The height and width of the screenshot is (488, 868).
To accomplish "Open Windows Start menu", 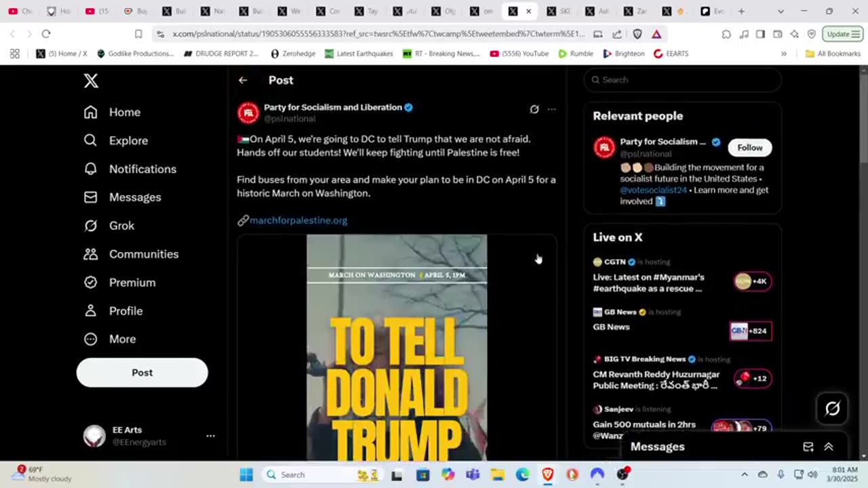I will click(246, 474).
